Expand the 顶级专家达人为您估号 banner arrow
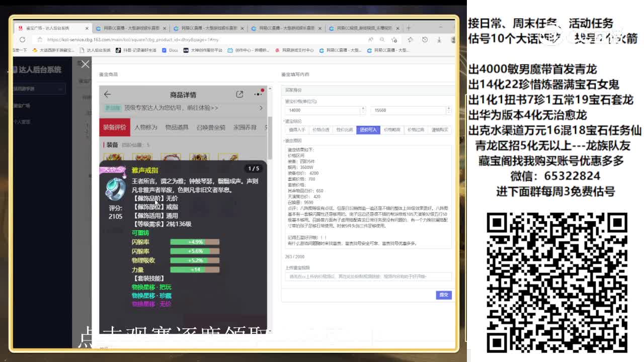Image resolution: width=644 pixels, height=362 pixels. pyautogui.click(x=261, y=108)
